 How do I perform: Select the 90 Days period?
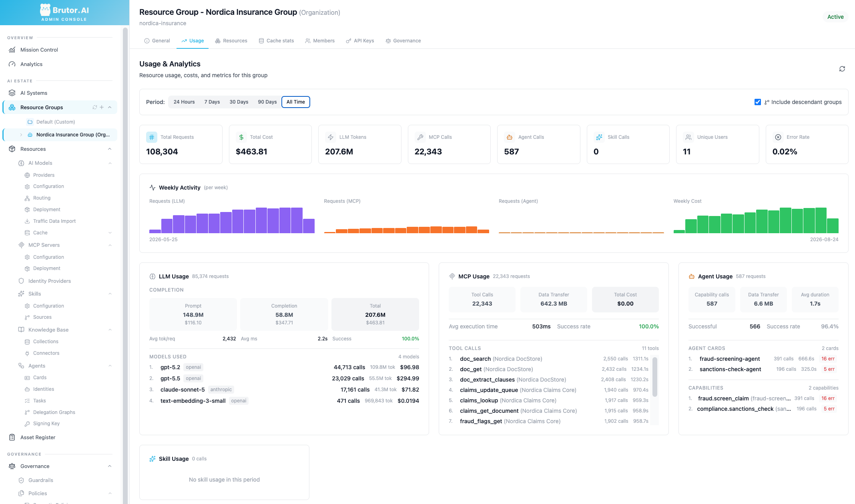click(x=267, y=102)
